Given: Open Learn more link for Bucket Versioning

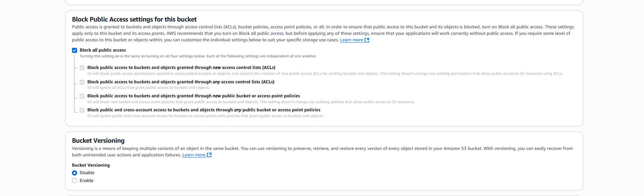Looking at the screenshot, I should pyautogui.click(x=194, y=155).
